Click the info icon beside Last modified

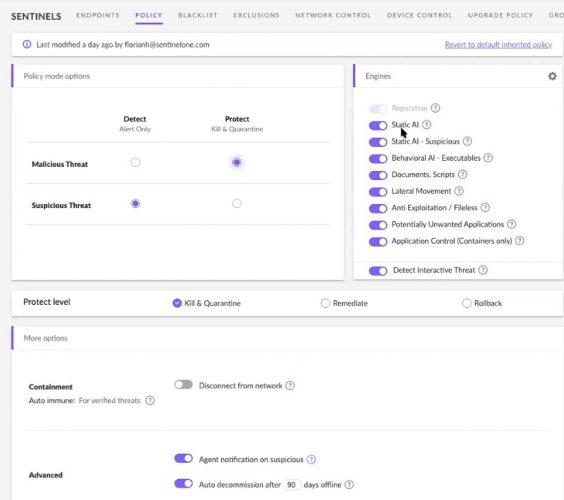27,44
